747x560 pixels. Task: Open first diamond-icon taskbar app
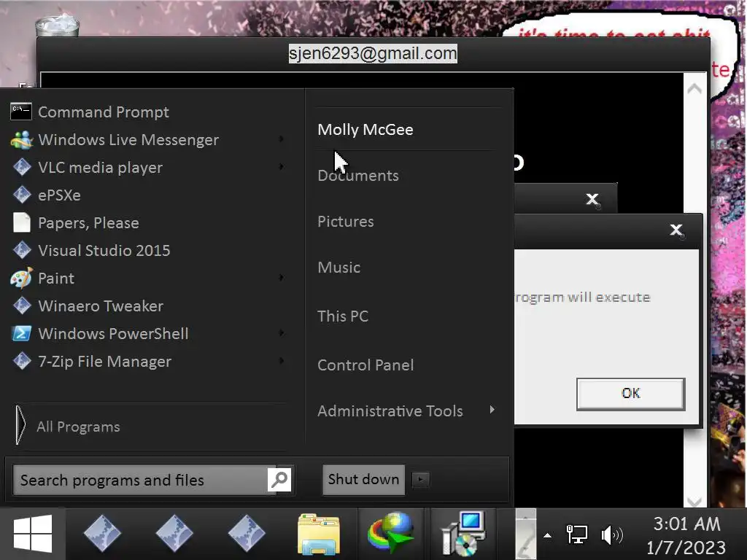pyautogui.click(x=102, y=533)
